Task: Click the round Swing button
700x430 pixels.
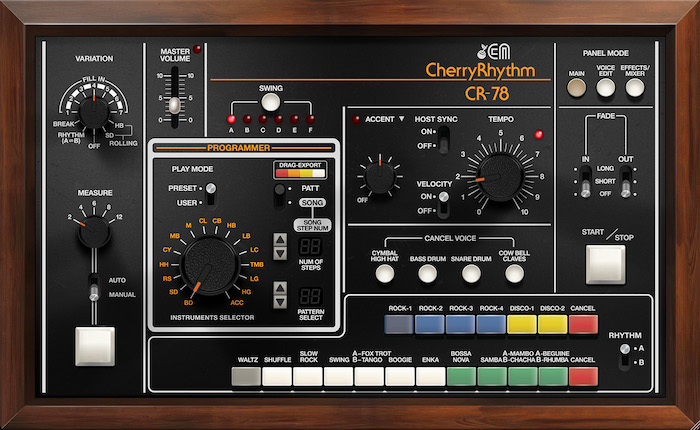Action: click(270, 101)
